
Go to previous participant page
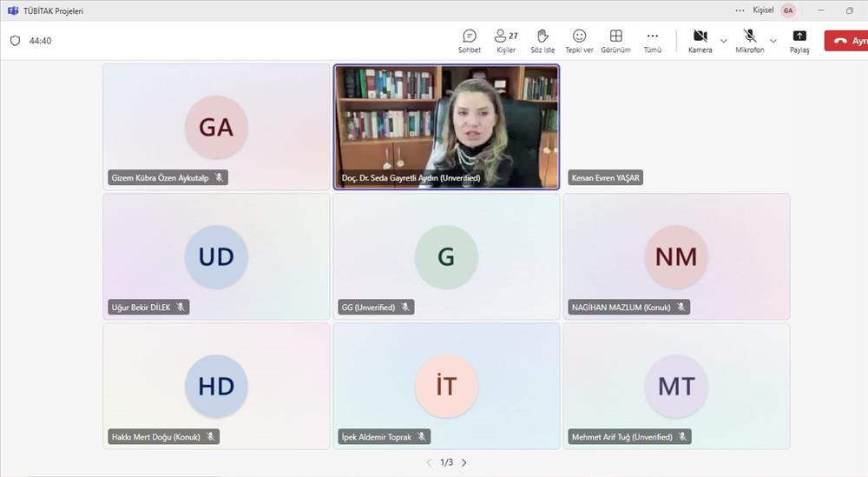pos(429,462)
